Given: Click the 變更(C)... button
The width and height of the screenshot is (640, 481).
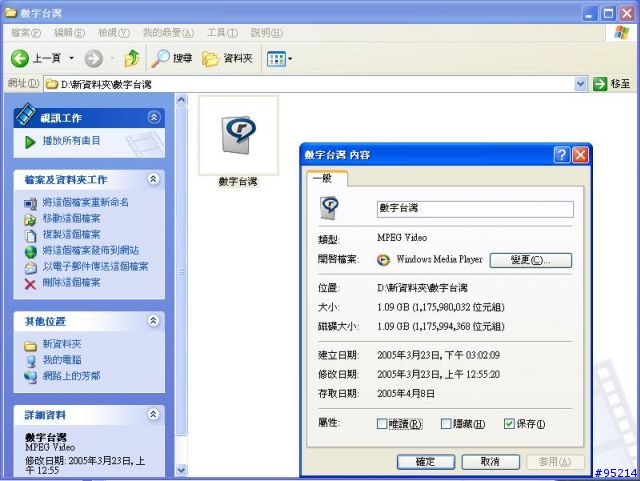Looking at the screenshot, I should [531, 260].
